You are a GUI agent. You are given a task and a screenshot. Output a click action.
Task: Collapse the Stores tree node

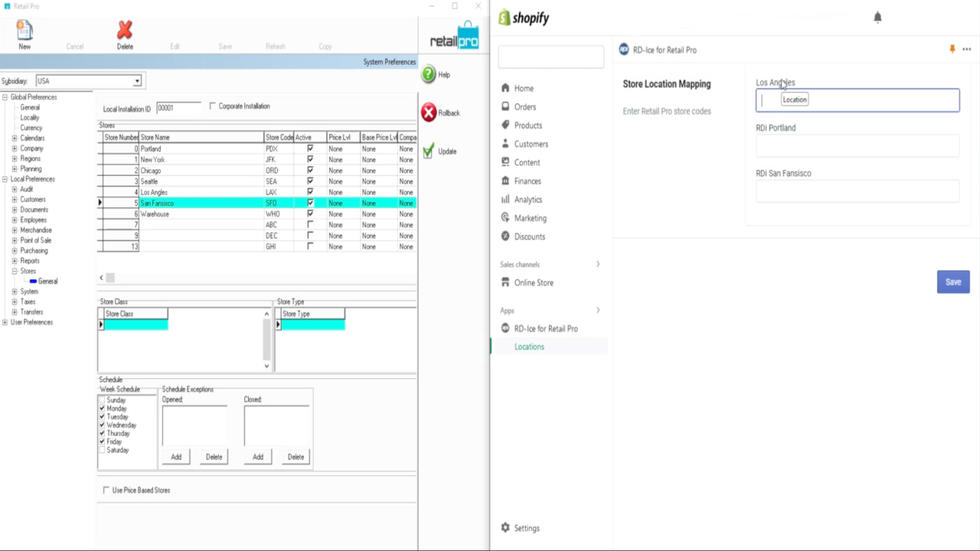(15, 271)
